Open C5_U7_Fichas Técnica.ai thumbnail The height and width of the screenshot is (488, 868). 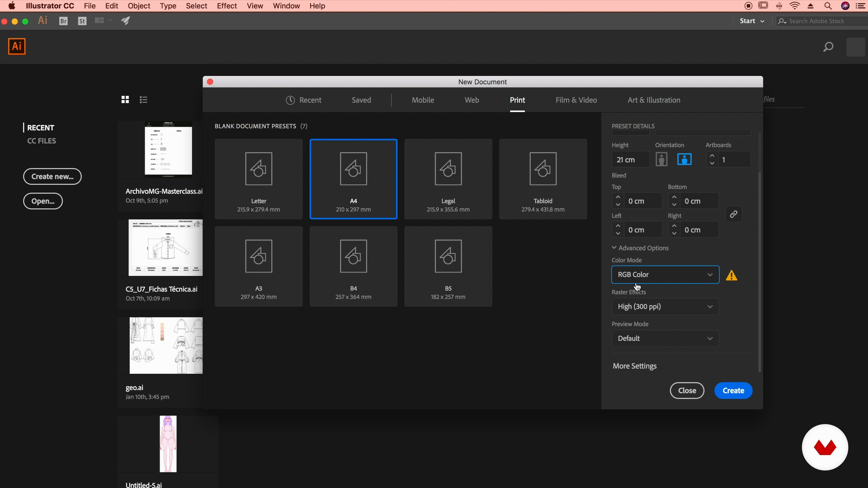tap(165, 248)
